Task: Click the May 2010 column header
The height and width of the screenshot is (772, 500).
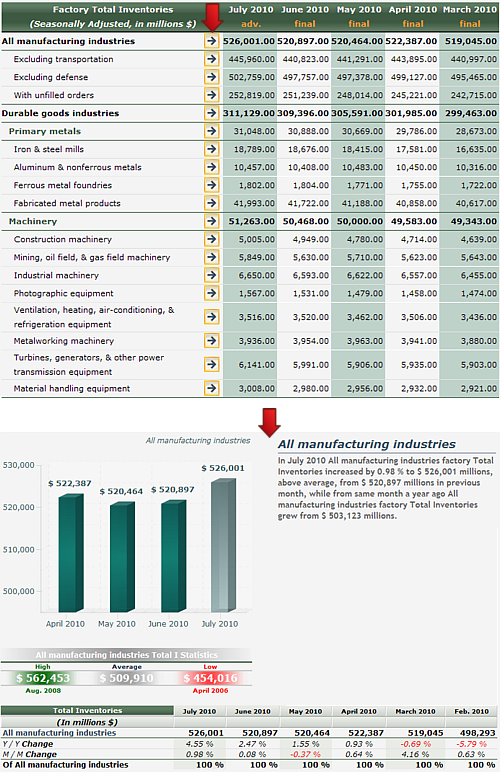Action: (x=359, y=9)
